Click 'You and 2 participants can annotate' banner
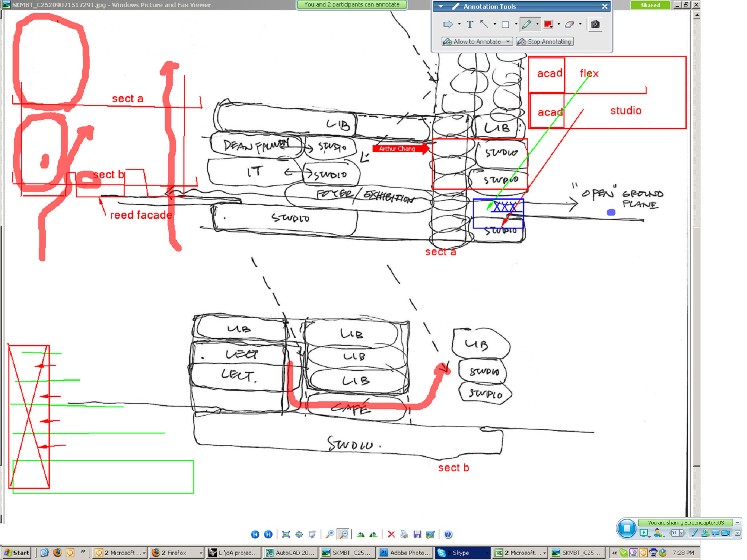 [x=352, y=5]
